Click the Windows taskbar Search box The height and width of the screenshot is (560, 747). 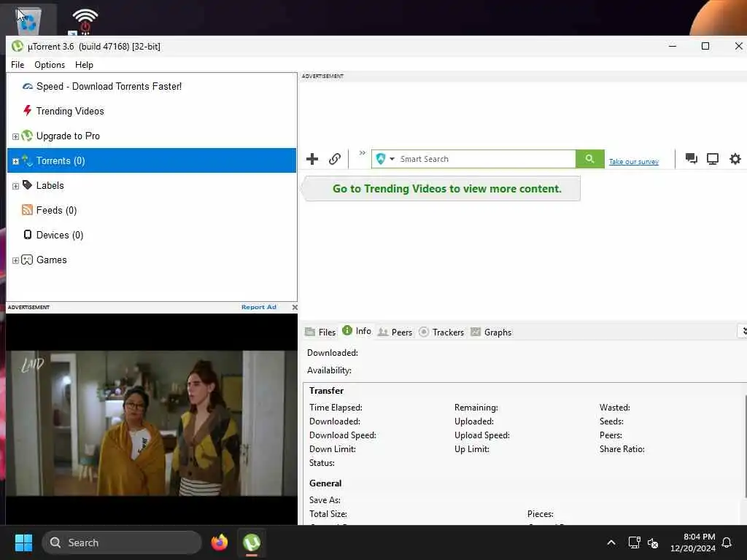122,542
